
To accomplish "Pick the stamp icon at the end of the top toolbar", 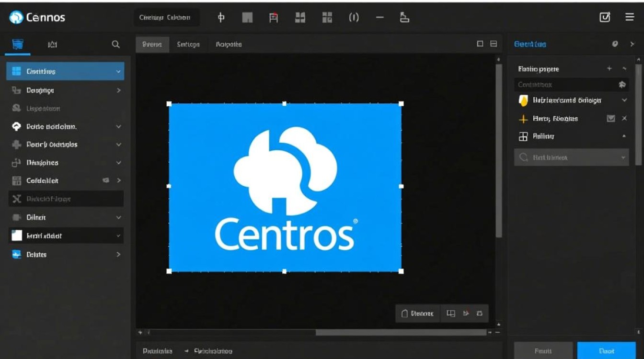I will (404, 18).
